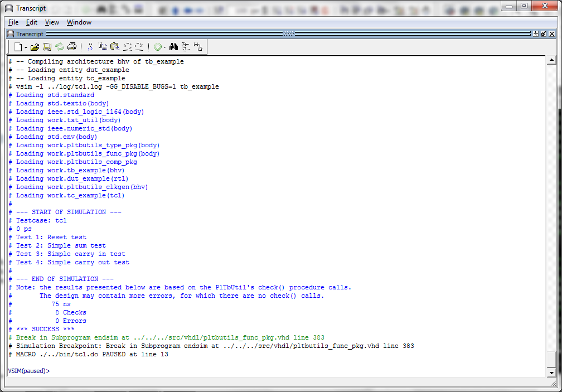Print transcript with the printer icon
Screen dimensions: 562x392
tap(72, 47)
